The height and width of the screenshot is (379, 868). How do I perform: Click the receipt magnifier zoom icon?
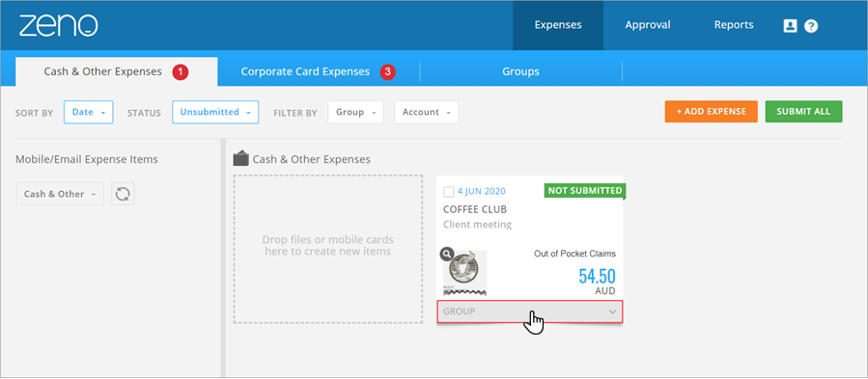[446, 254]
